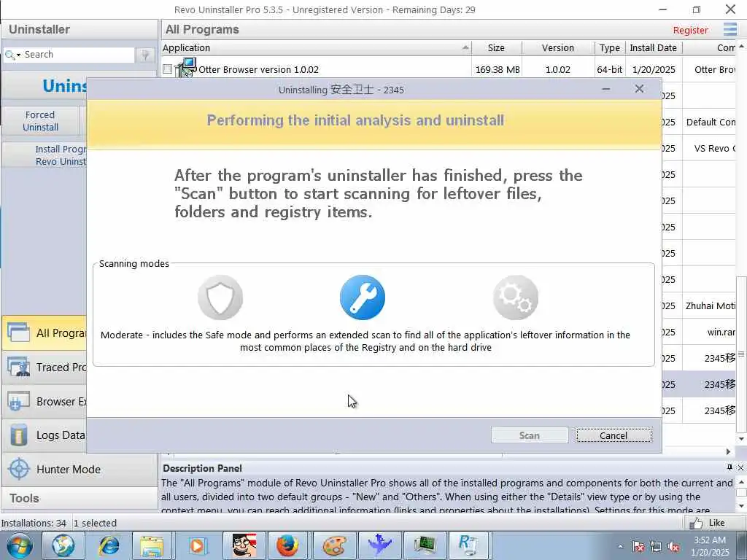Screen dimensions: 747x560
Task: Click the Register link
Action: pos(690,30)
